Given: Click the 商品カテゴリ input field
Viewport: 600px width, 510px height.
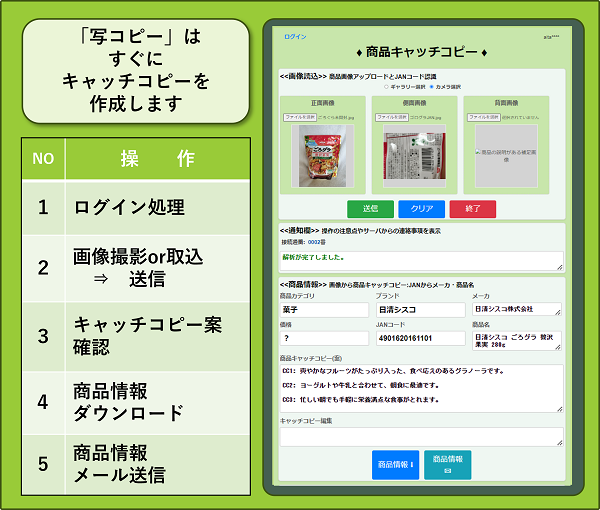Looking at the screenshot, I should pyautogui.click(x=324, y=310).
